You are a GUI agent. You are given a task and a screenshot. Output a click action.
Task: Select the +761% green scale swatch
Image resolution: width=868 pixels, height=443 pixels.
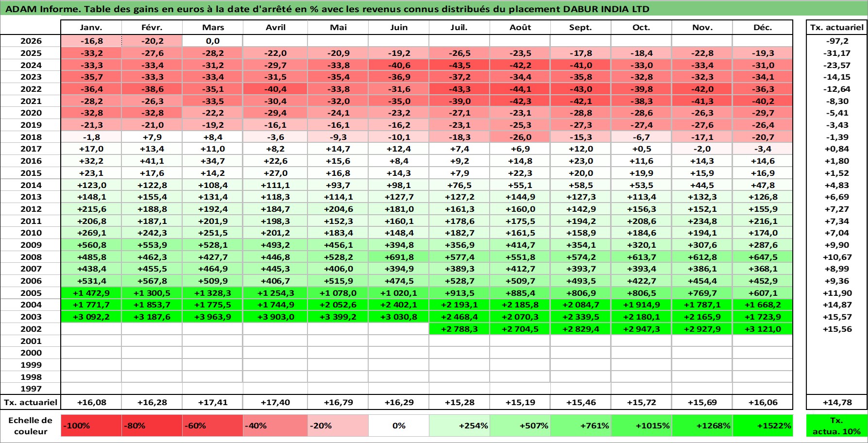pyautogui.click(x=581, y=426)
